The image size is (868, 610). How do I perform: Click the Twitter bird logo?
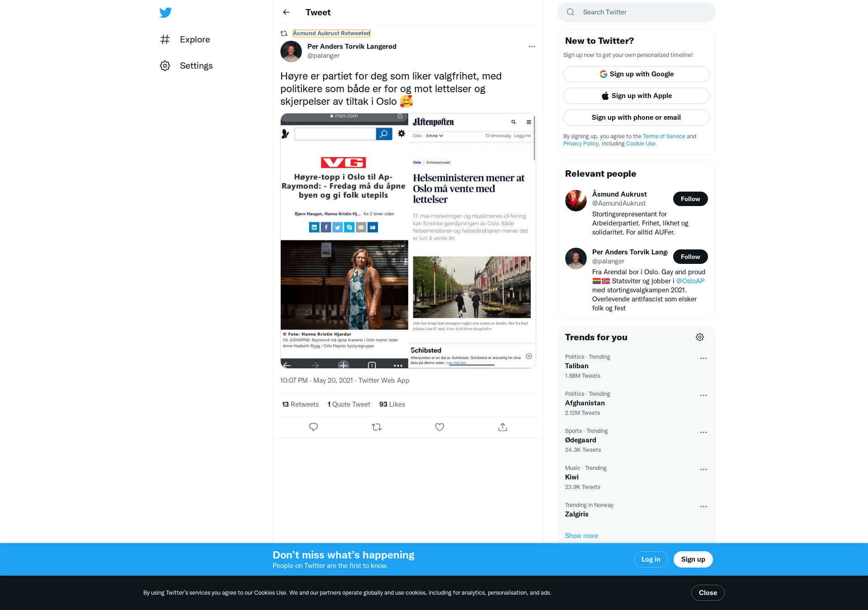pyautogui.click(x=165, y=13)
